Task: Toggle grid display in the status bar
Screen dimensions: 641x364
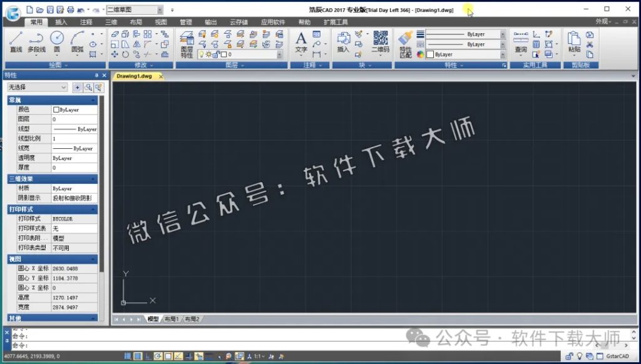Action: point(137,356)
